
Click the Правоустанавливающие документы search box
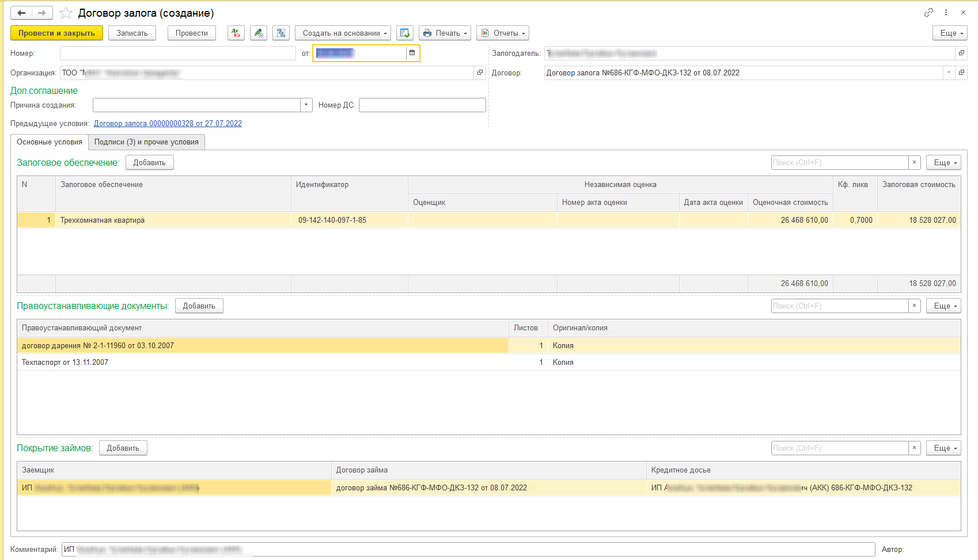[840, 306]
